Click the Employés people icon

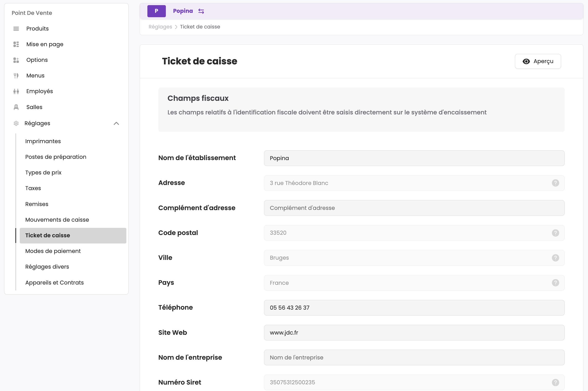(16, 91)
